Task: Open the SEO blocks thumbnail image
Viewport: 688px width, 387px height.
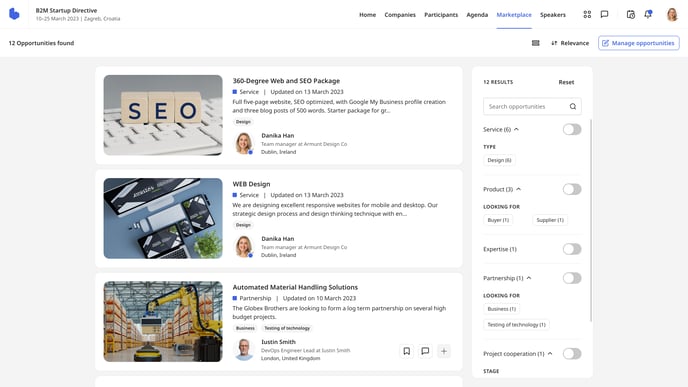Action: coord(163,115)
